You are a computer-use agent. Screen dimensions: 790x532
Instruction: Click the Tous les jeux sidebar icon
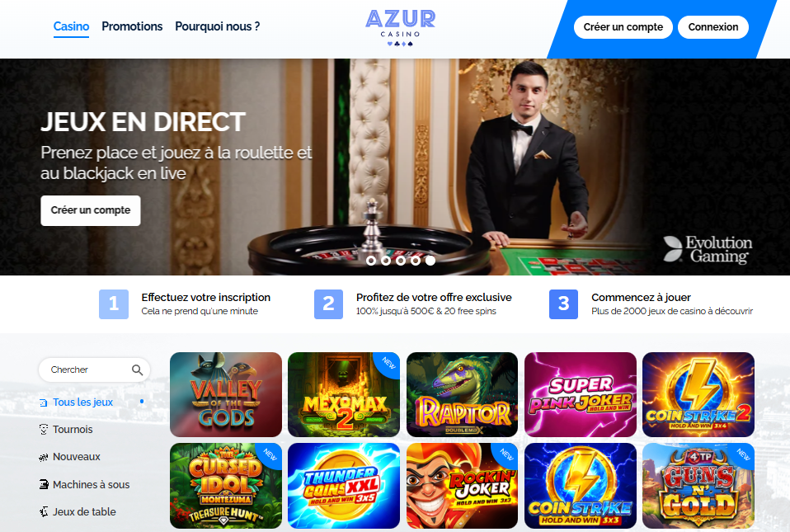click(44, 403)
